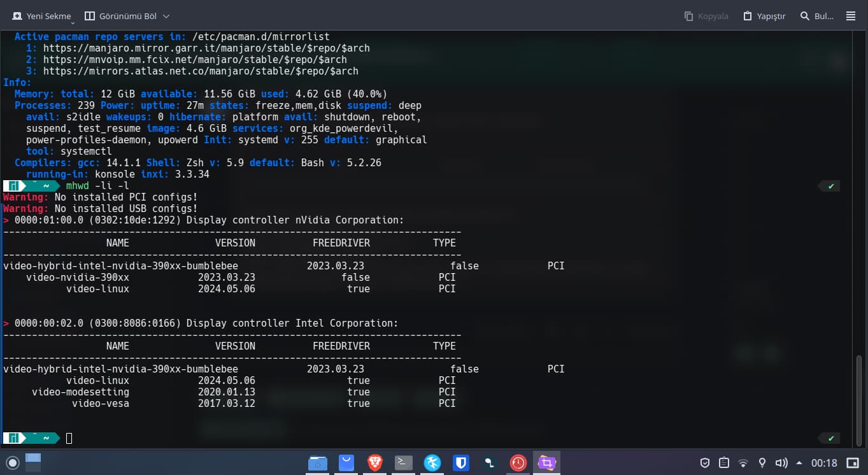This screenshot has height=475, width=868.
Task: Click the Görünümü Böl split view button
Action: (122, 16)
